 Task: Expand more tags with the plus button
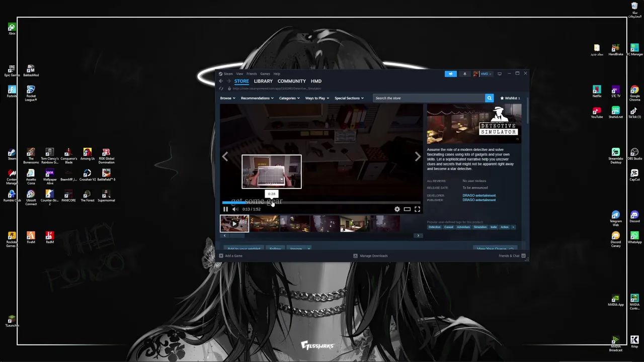pyautogui.click(x=513, y=227)
